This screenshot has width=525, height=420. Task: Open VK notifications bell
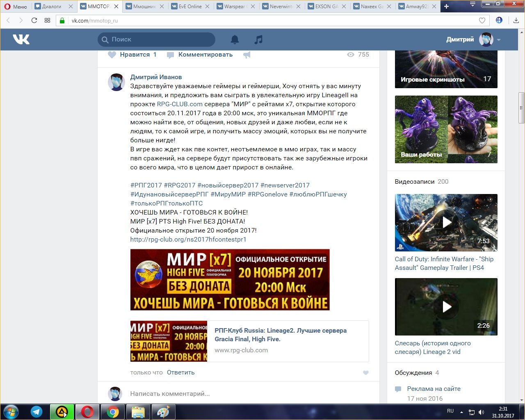pyautogui.click(x=235, y=39)
